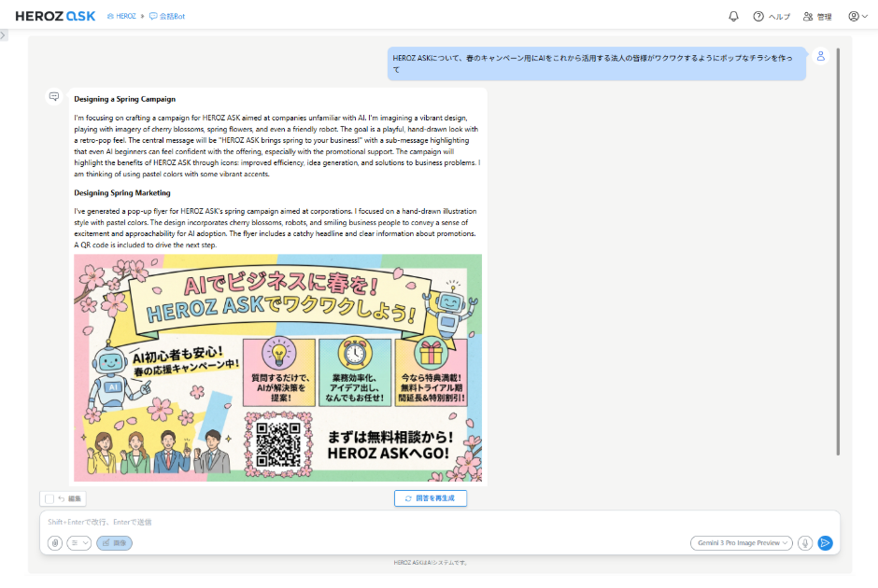Click 回答を再生成 regenerate button
Viewport: 878px width, 588px height.
pos(430,497)
